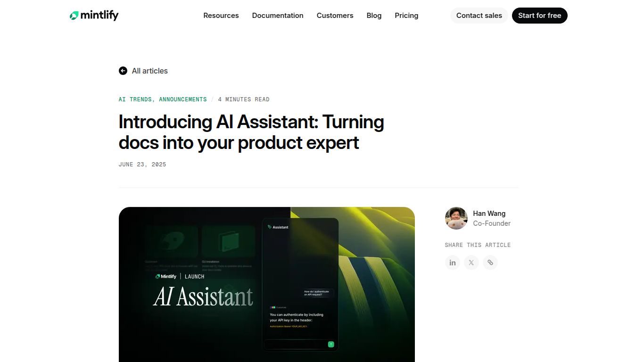Click the Mintlify leaf logo icon
644x362 pixels.
(x=75, y=15)
